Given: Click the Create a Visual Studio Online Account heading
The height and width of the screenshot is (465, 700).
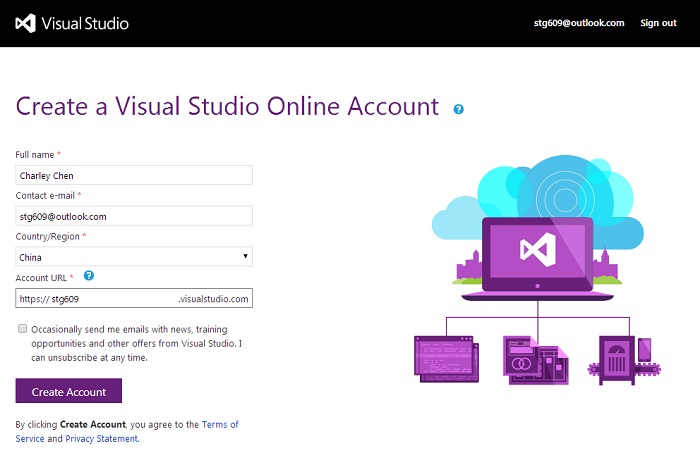Looking at the screenshot, I should point(227,106).
